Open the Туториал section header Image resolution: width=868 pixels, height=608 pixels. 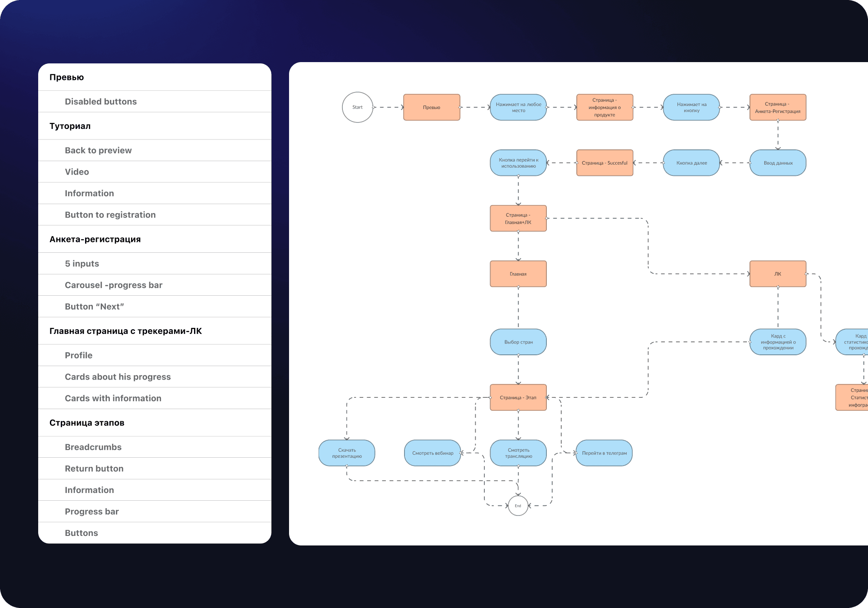click(x=70, y=126)
